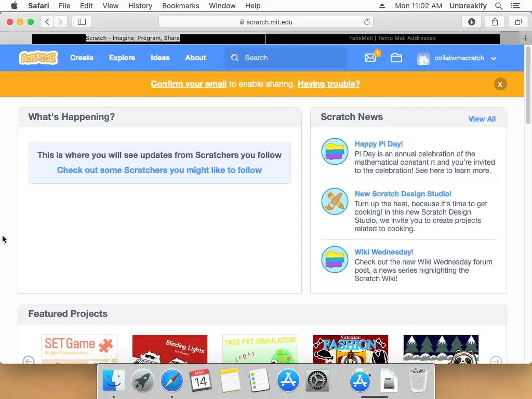Open the Window menu

pyautogui.click(x=222, y=6)
